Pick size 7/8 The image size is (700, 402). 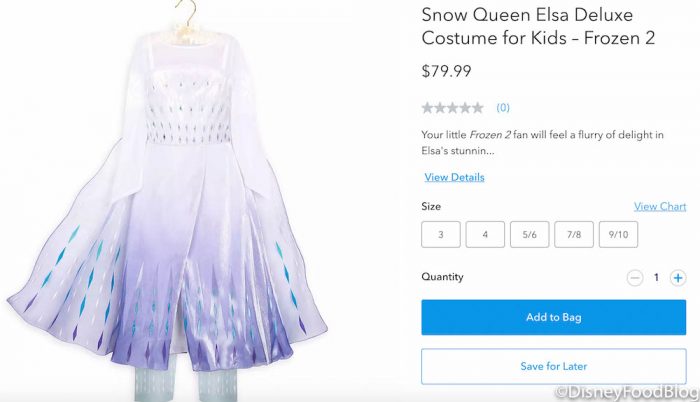pos(573,235)
